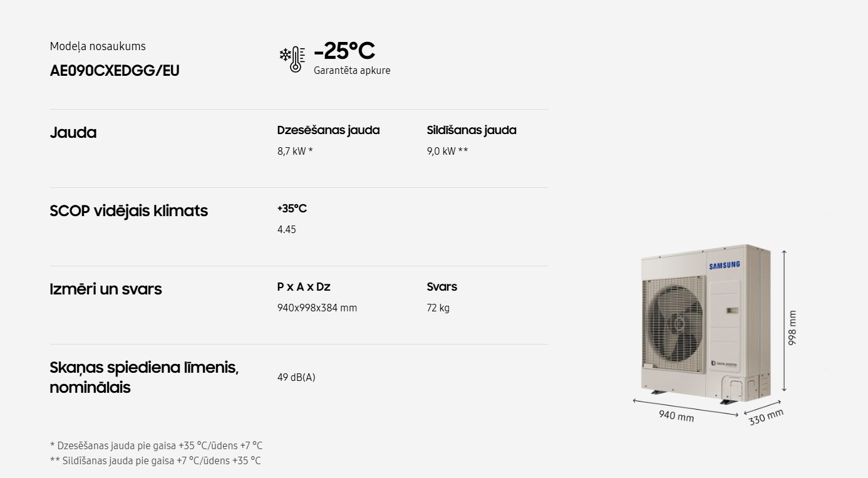Click the -25°C guaranteed heating heading
The width and height of the screenshot is (868, 478).
click(x=344, y=51)
